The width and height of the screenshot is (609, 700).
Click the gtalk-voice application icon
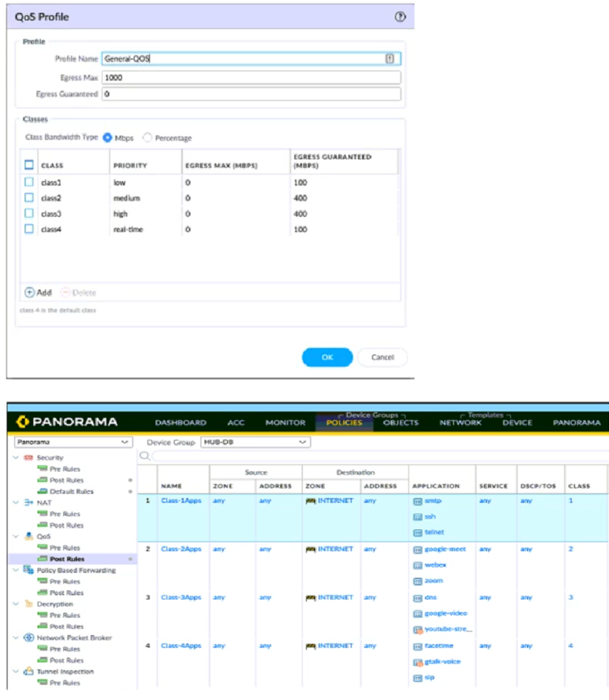point(417,662)
